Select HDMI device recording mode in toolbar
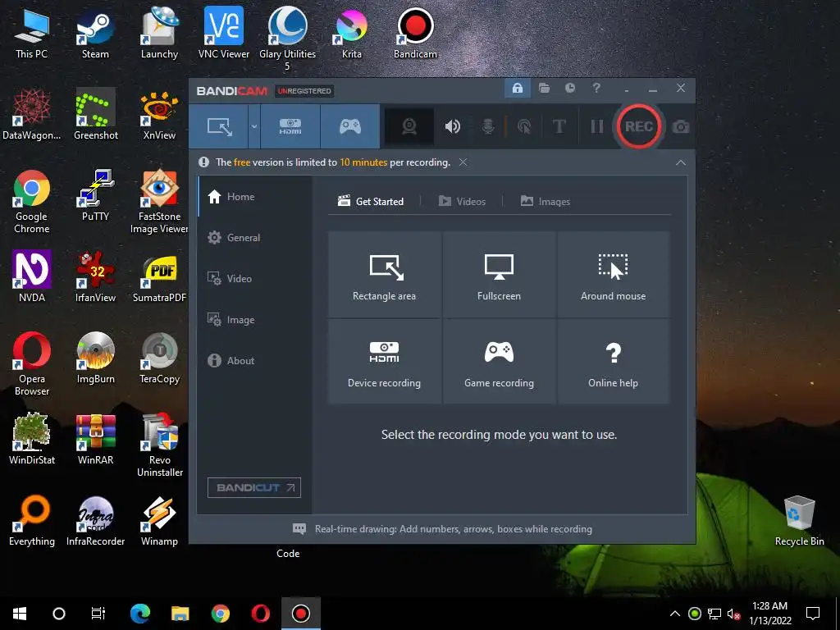This screenshot has width=840, height=630. pos(290,126)
